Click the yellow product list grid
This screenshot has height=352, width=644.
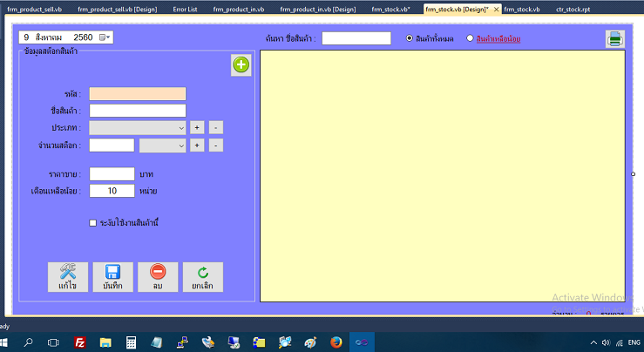point(443,176)
